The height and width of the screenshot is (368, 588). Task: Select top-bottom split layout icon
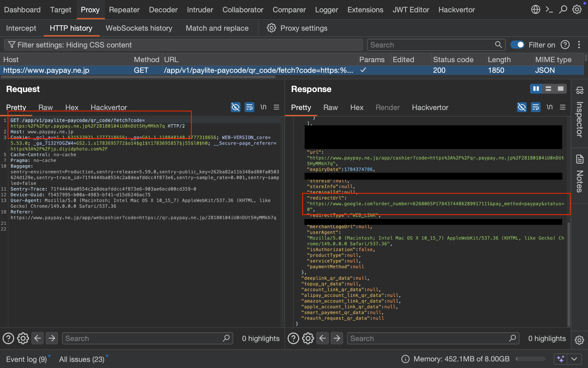pyautogui.click(x=548, y=89)
